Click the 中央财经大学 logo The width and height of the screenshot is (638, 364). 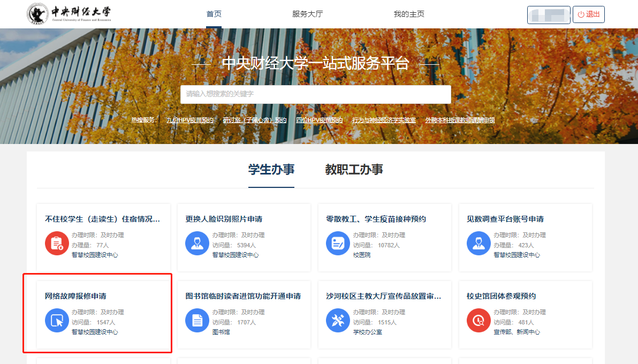[69, 14]
